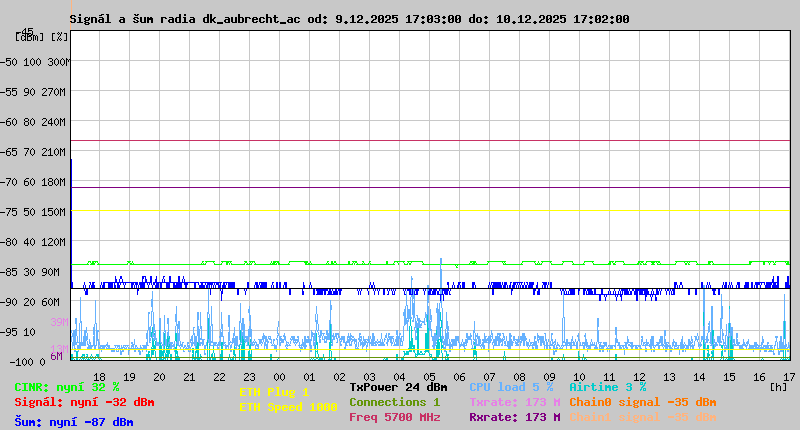Image resolution: width=800 pixels, height=430 pixels.
Task: Click the '90M' y-axis label
Action: pos(51,272)
